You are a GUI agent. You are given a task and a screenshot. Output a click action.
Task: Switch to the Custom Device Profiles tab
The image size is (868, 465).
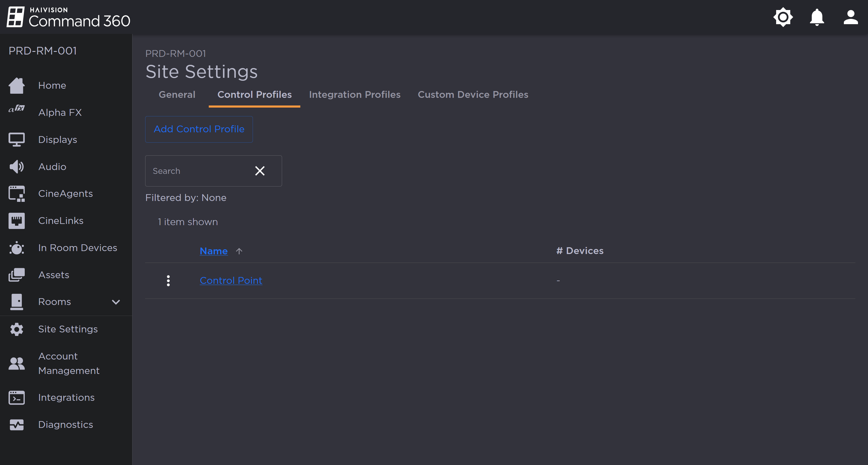tap(473, 94)
